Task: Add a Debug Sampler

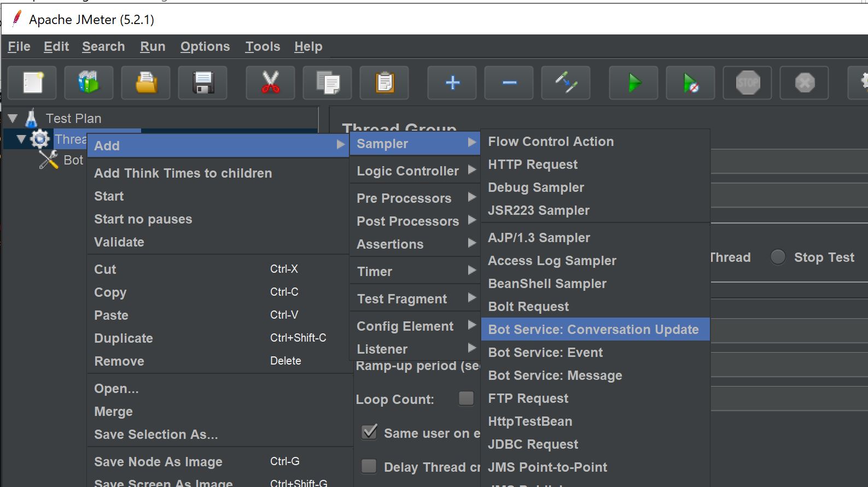Action: (596, 187)
